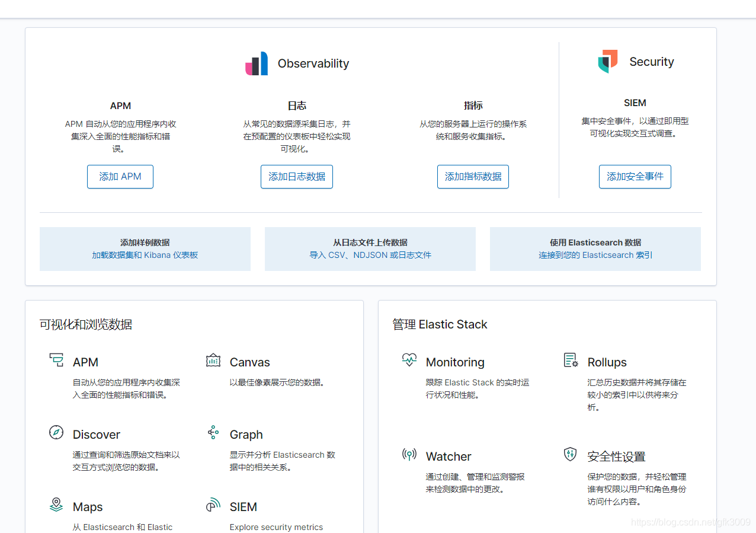This screenshot has height=533, width=756.
Task: Open Watcher via its antenna icon
Action: [x=409, y=455]
